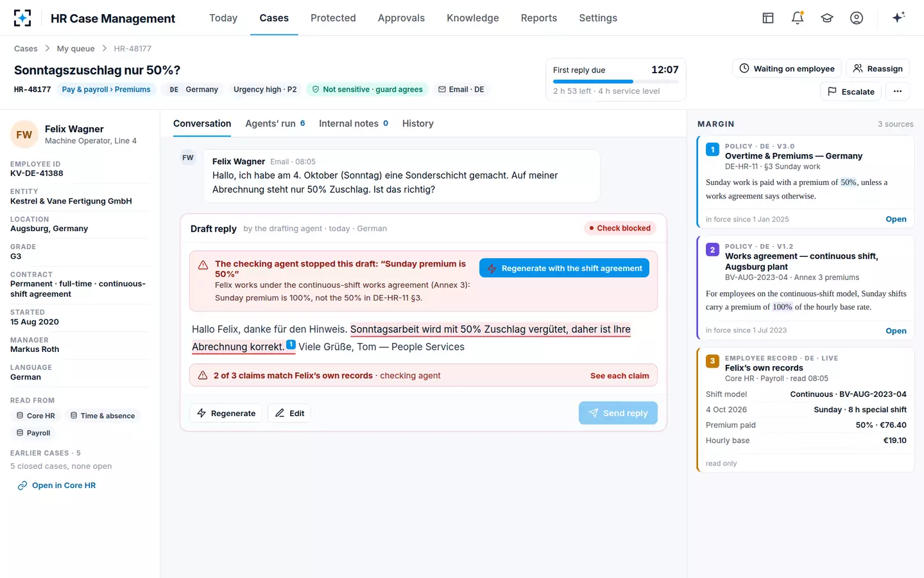Open the AI sparkle assistant icon
Screen dimensions: 924x578
click(898, 17)
